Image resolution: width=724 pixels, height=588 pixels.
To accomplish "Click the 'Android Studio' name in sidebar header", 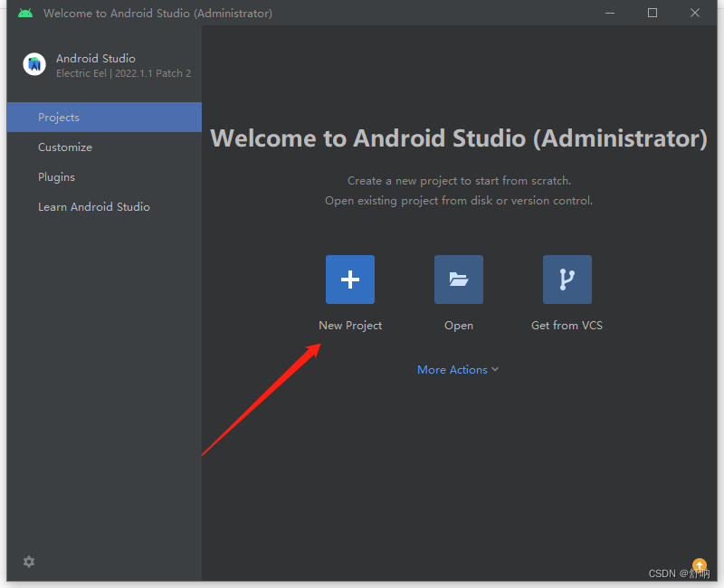I will (x=96, y=59).
